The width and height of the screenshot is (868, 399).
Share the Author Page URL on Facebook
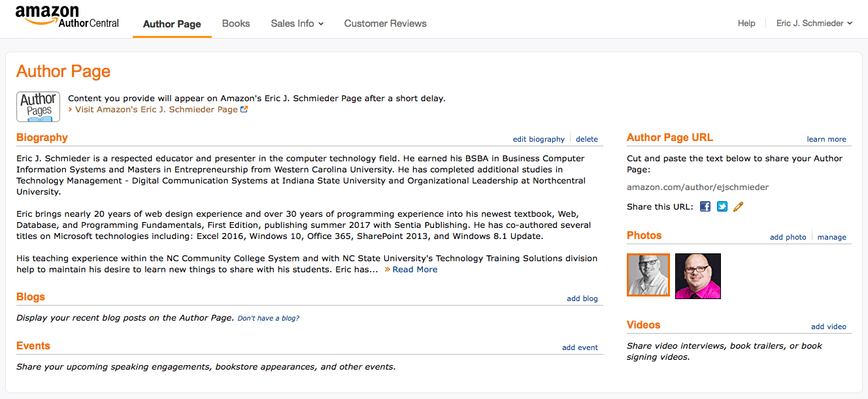(x=705, y=206)
